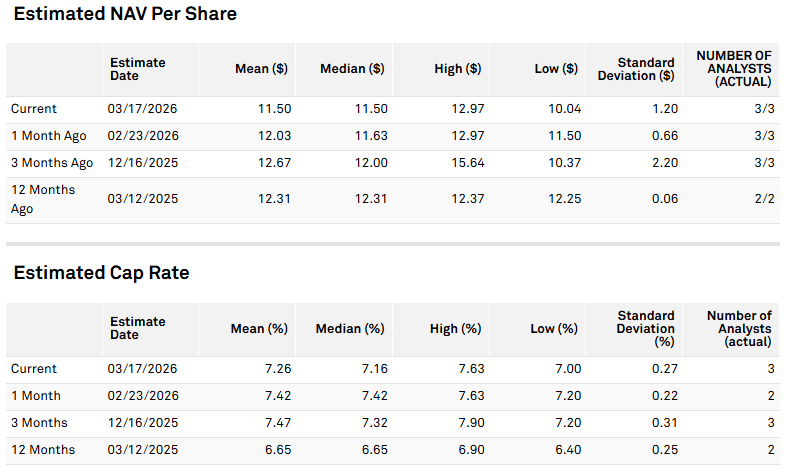Select the Cap Rate High (%) header
Image resolution: width=787 pixels, height=472 pixels.
click(x=457, y=329)
